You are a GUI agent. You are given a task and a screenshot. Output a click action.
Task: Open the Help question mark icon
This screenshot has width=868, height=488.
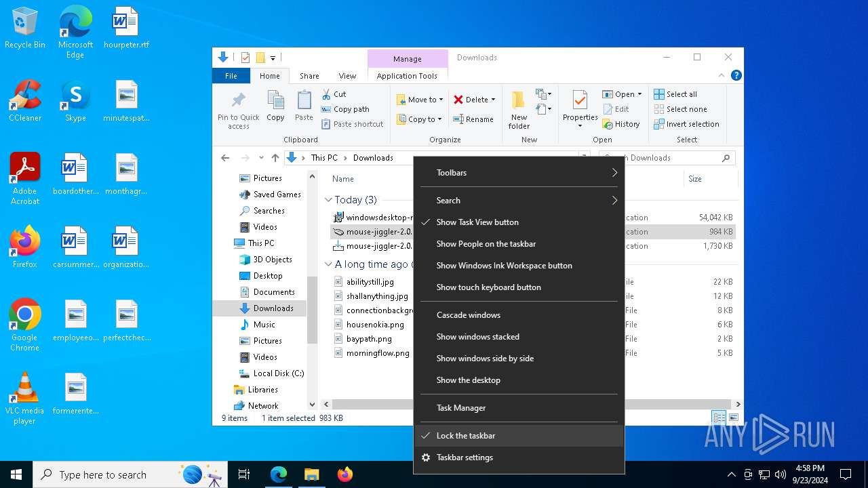pos(736,76)
